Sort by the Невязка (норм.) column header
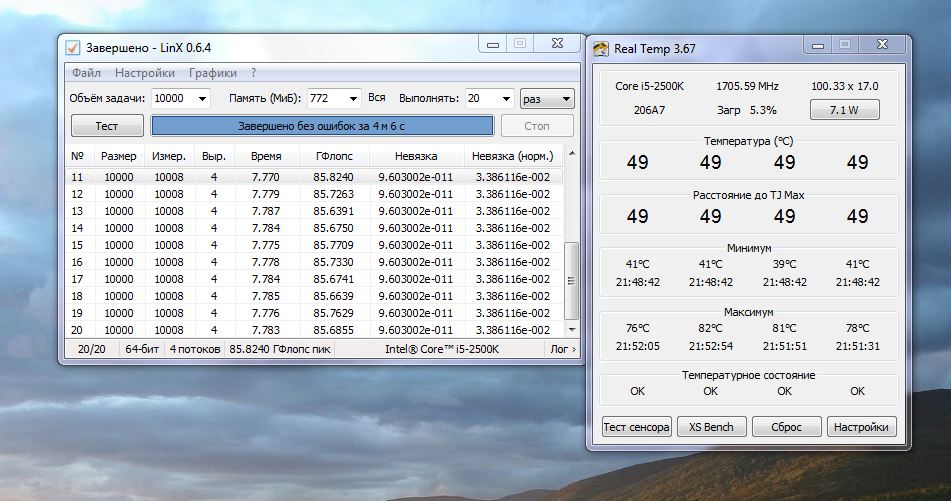The image size is (951, 501). [512, 156]
